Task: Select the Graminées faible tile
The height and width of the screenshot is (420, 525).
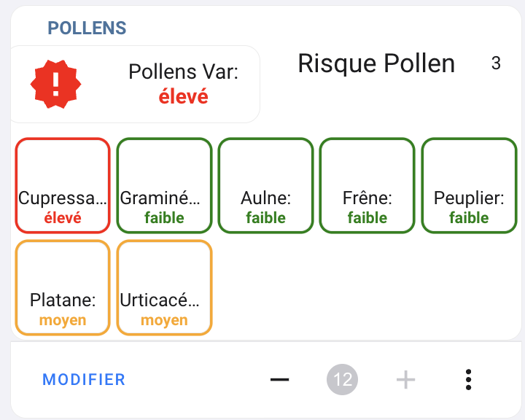Action: click(164, 186)
